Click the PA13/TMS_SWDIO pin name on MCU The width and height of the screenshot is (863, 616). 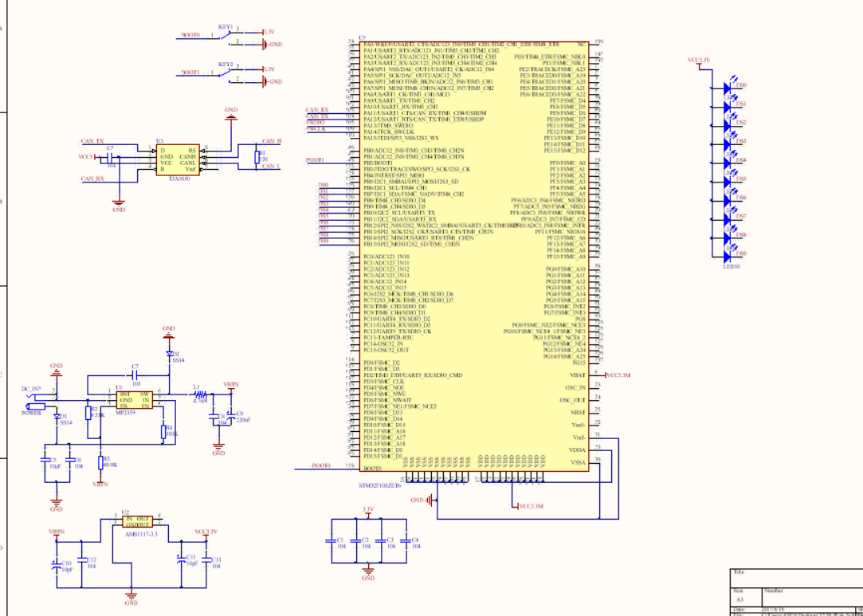click(388, 126)
